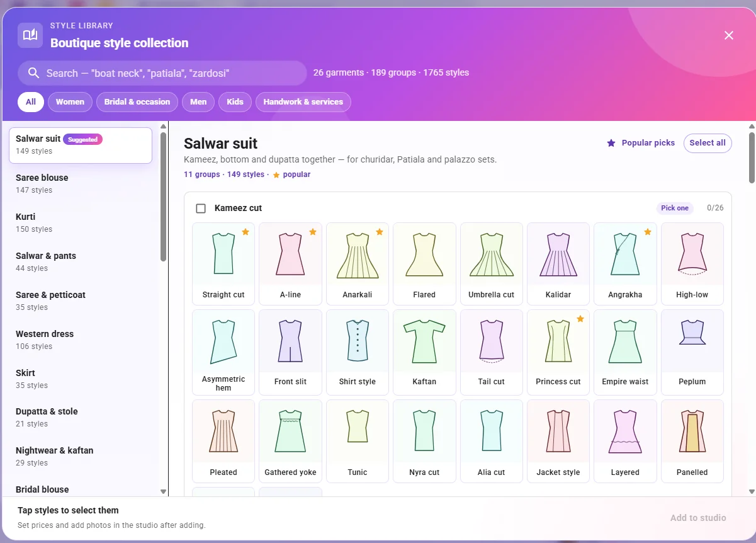
Task: Click the Select all button
Action: (708, 143)
